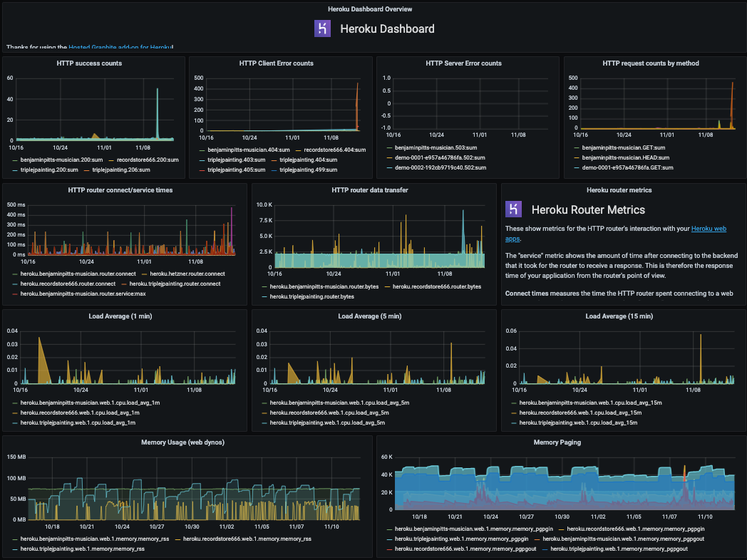
Task: Toggle heroku.benjaminpitts-musician.router.service:max series
Action: click(x=83, y=294)
